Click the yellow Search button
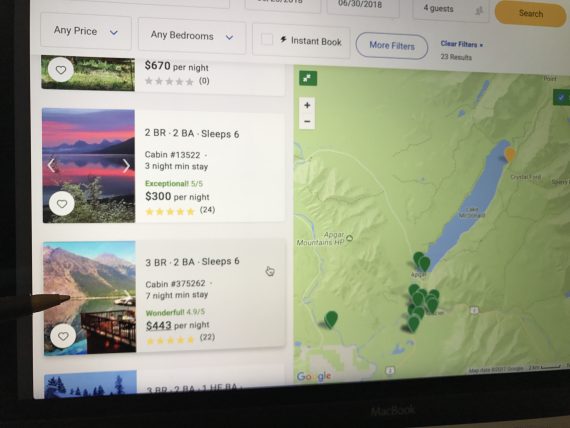570x428 pixels. (x=530, y=13)
